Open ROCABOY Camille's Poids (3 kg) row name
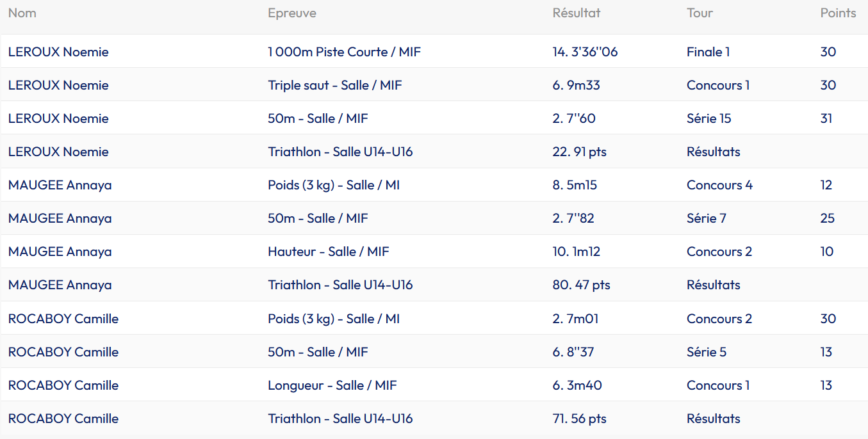868x439 pixels. pyautogui.click(x=63, y=319)
